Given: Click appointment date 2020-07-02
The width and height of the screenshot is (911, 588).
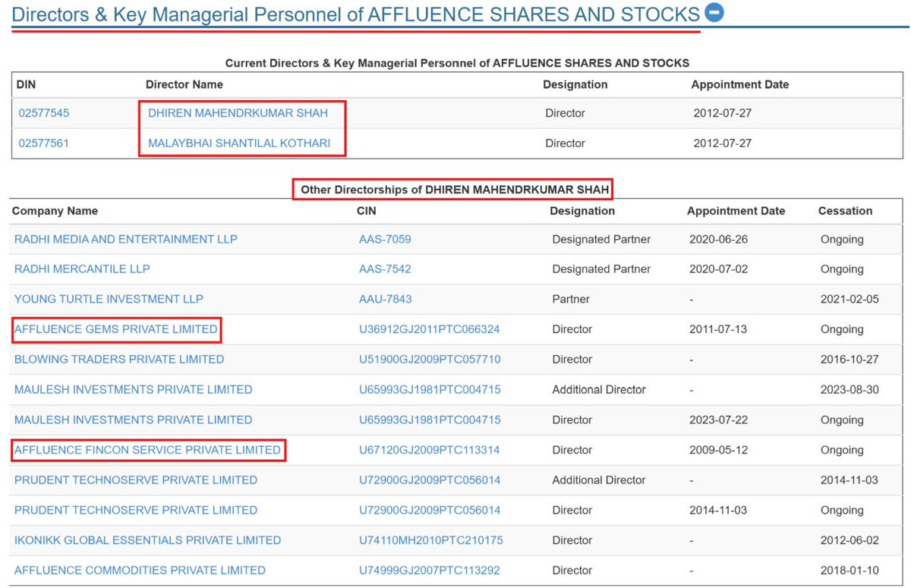Looking at the screenshot, I should point(718,269).
